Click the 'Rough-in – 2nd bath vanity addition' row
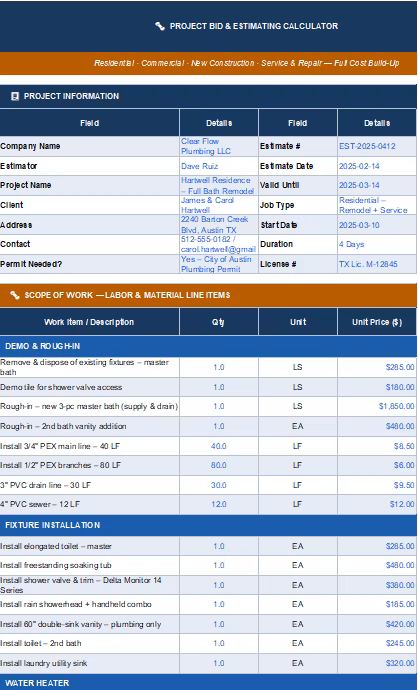418x690 pixels. tap(208, 426)
